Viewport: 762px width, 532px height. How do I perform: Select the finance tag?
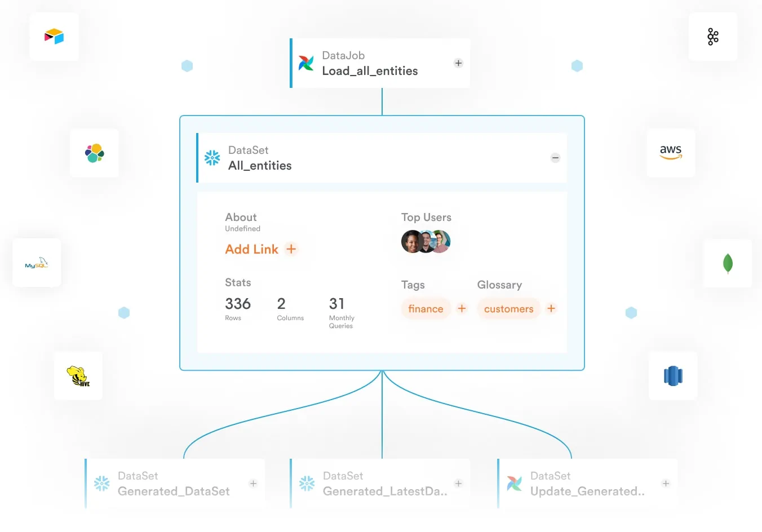426,309
